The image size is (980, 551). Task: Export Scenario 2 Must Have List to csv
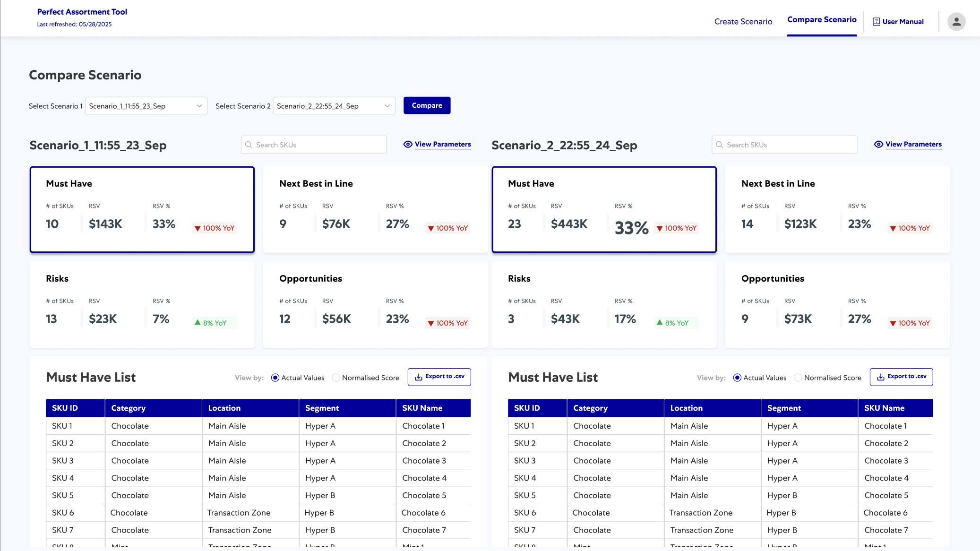click(901, 377)
